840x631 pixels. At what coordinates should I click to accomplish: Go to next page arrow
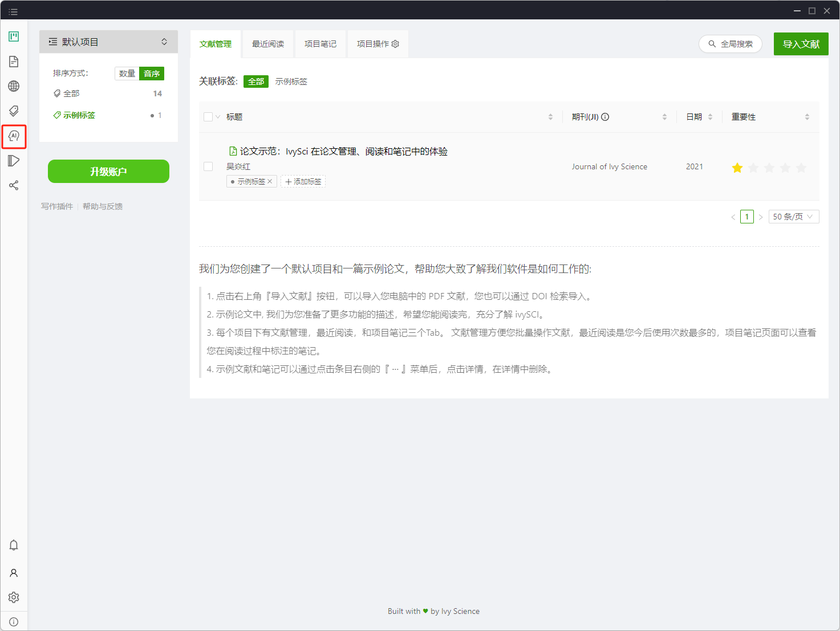[761, 217]
